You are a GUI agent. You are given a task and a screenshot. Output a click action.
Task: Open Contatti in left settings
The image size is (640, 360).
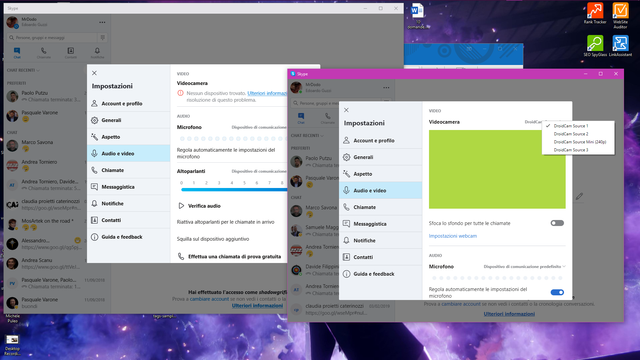point(129,220)
